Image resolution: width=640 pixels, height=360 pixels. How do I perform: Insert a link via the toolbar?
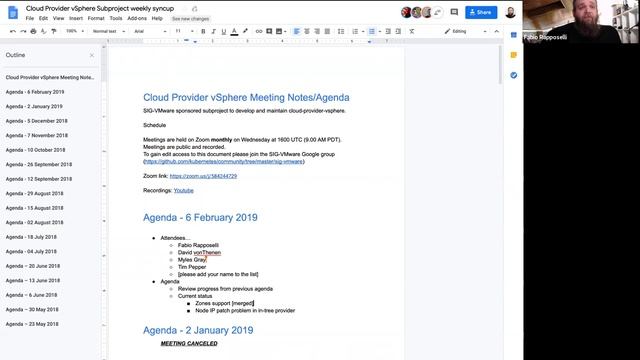point(259,31)
